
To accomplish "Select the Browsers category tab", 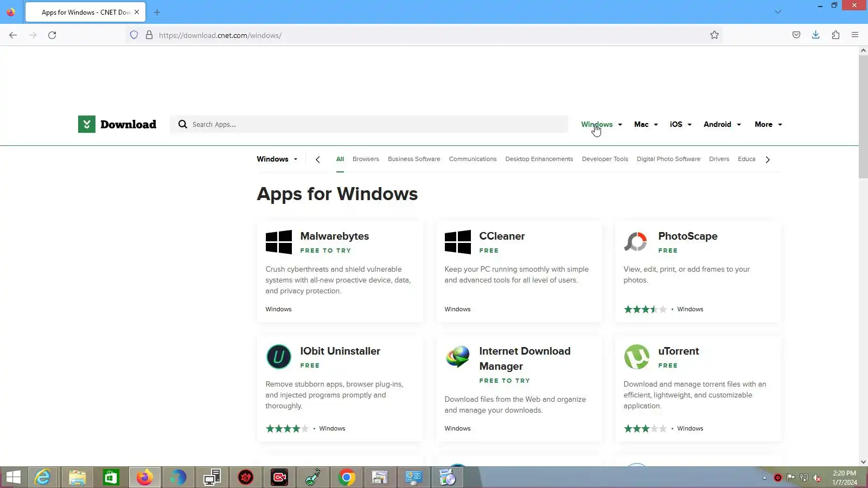I will [x=366, y=159].
